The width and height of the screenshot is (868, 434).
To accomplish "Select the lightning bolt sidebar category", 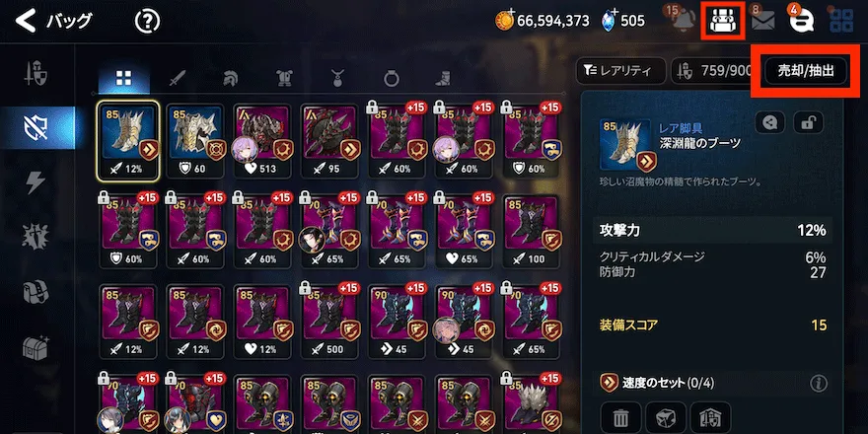I will [36, 182].
